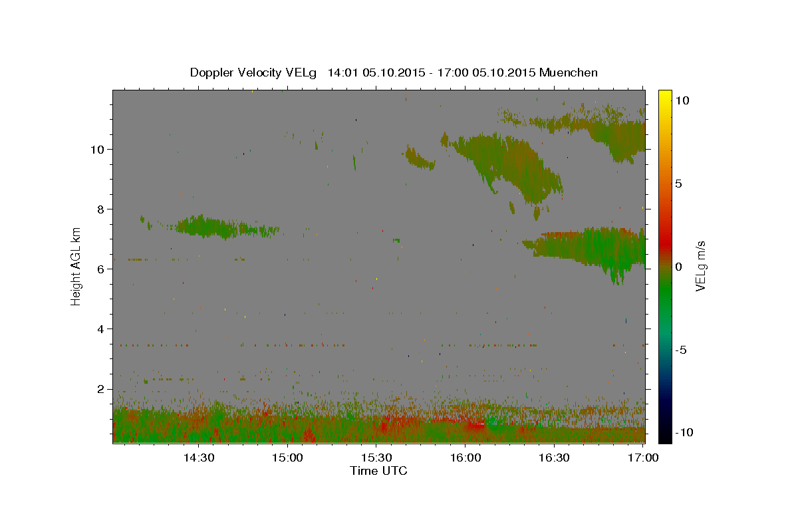Click the colorbar value 0
This screenshot has width=798, height=532.
tap(678, 267)
